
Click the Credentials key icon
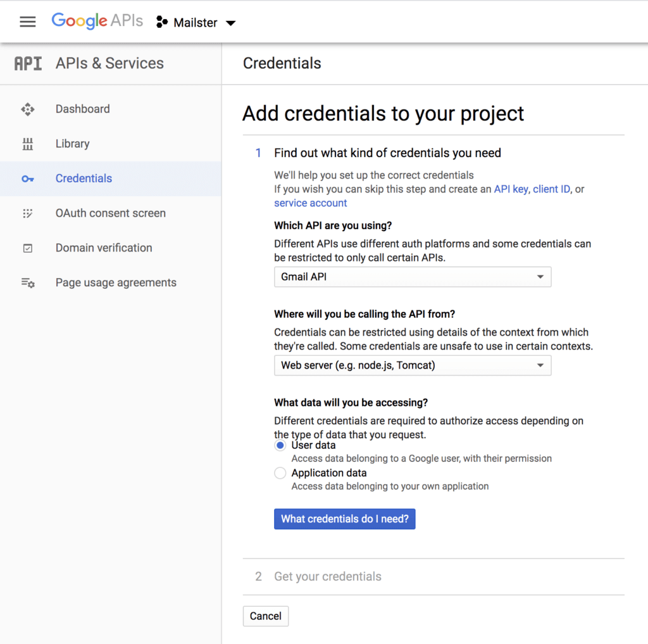point(28,179)
